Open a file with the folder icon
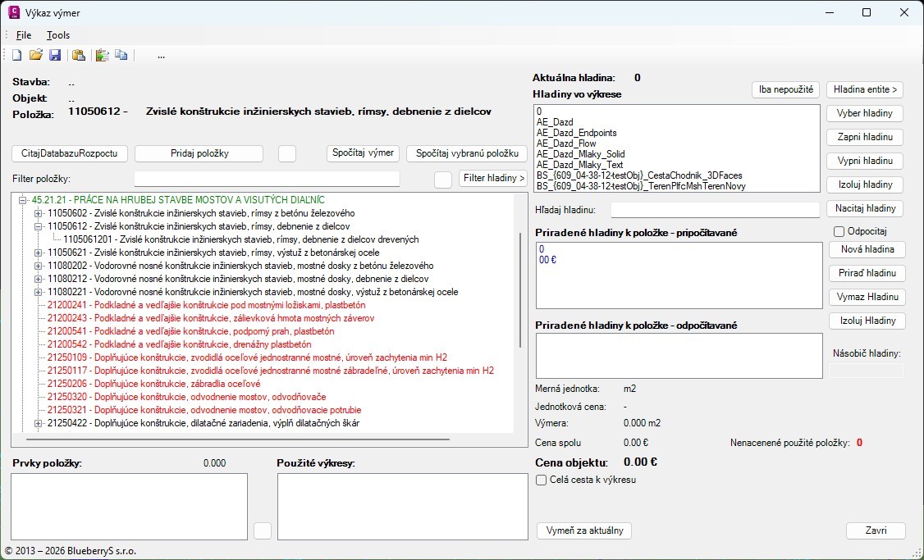The width and height of the screenshot is (924, 560). (x=35, y=55)
